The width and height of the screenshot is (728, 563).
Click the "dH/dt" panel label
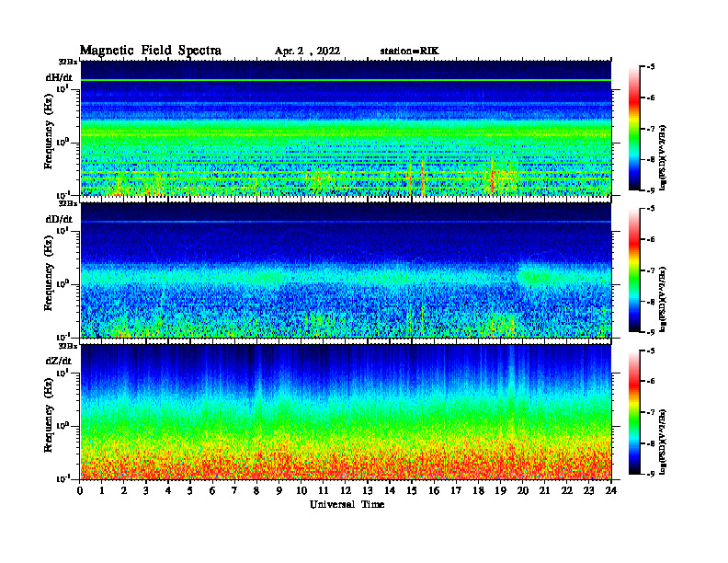pyautogui.click(x=59, y=77)
